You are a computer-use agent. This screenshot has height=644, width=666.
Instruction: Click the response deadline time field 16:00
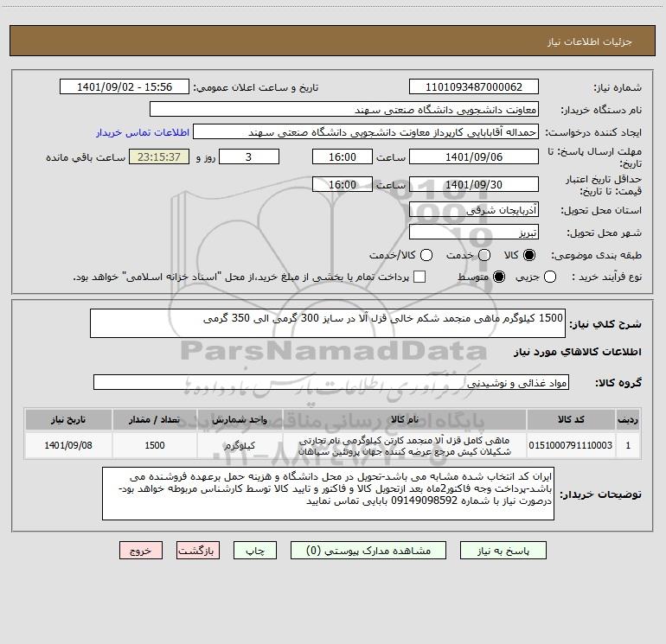tap(343, 156)
